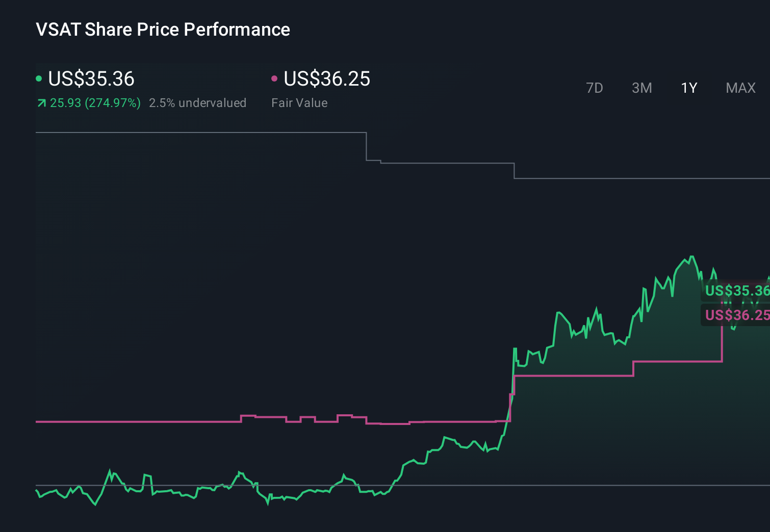Click the second step down in the gray line

pos(514,171)
